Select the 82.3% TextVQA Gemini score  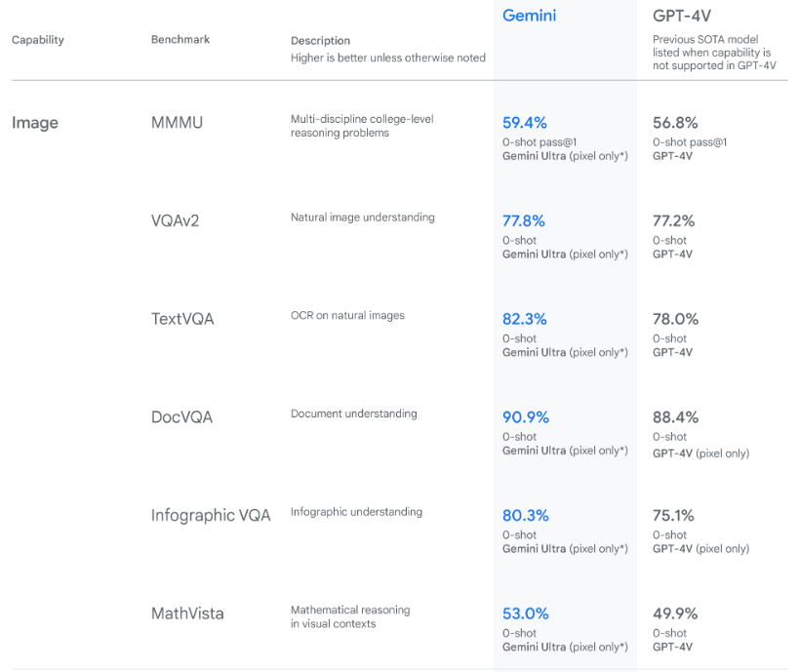[x=524, y=319]
